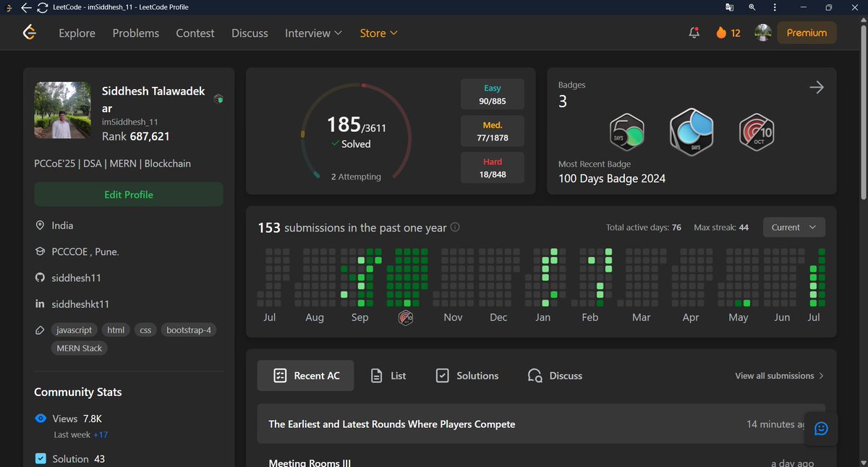868x467 pixels.
Task: Click the Total active days: 76 text
Action: (644, 227)
